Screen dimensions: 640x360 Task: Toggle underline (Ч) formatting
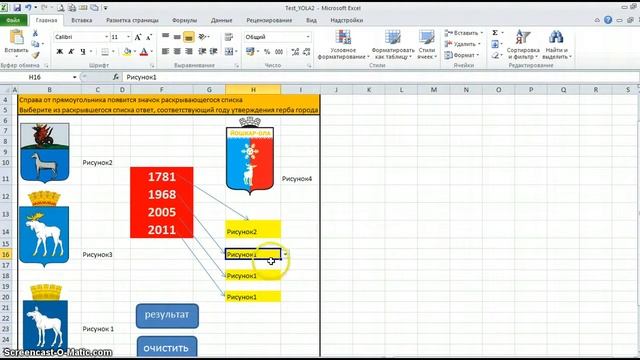pos(83,52)
